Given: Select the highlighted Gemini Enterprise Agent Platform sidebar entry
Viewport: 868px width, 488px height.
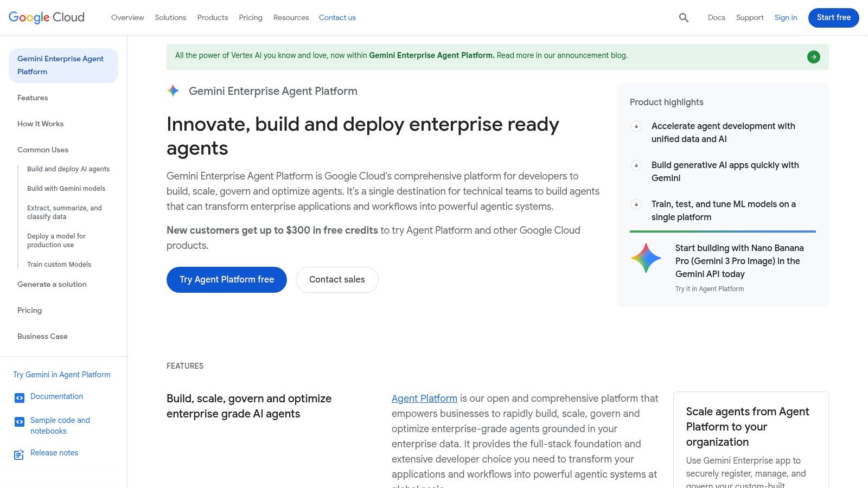Looking at the screenshot, I should pyautogui.click(x=60, y=65).
